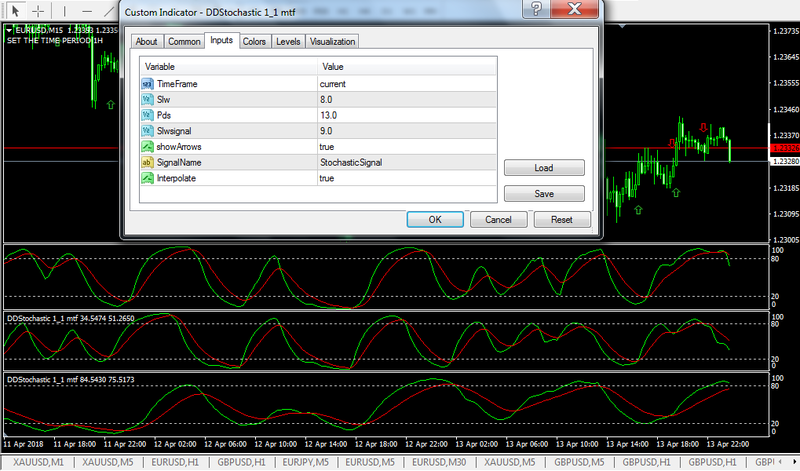This screenshot has height=471, width=800.
Task: Switch to the EURJPY,M5 chart tab
Action: 307,463
